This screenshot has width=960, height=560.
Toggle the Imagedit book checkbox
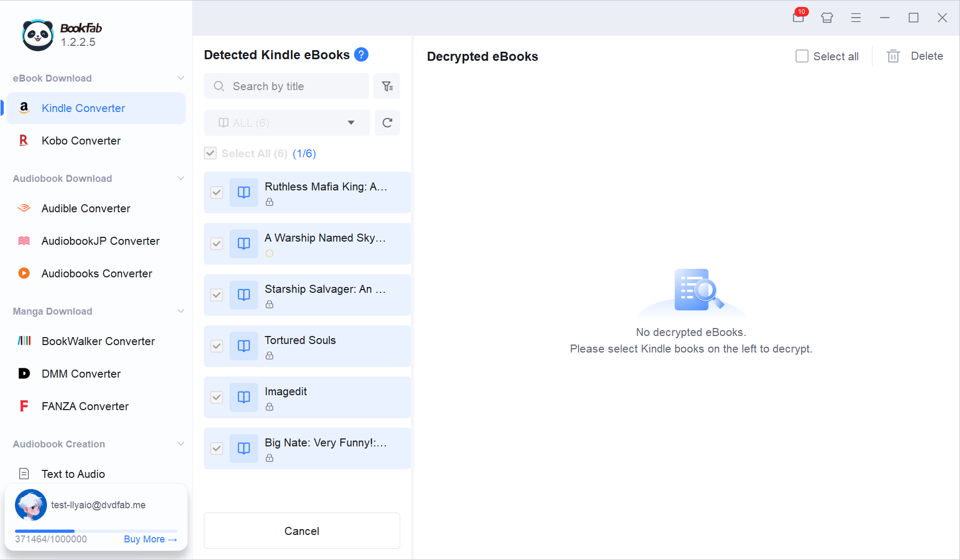217,397
